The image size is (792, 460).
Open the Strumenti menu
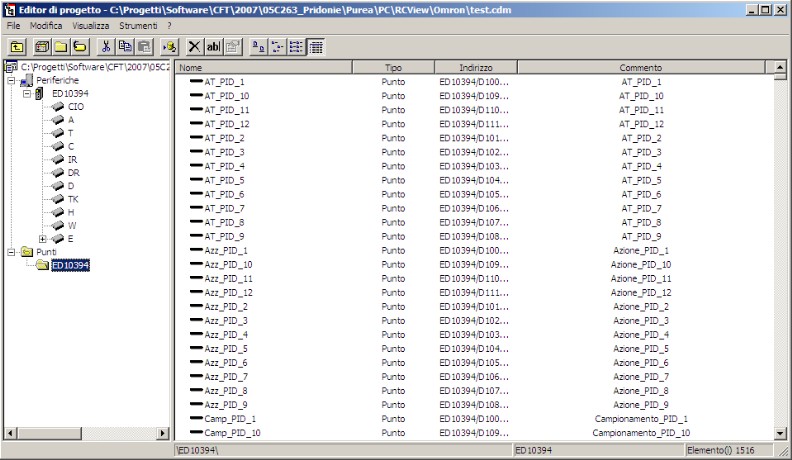click(x=138, y=25)
